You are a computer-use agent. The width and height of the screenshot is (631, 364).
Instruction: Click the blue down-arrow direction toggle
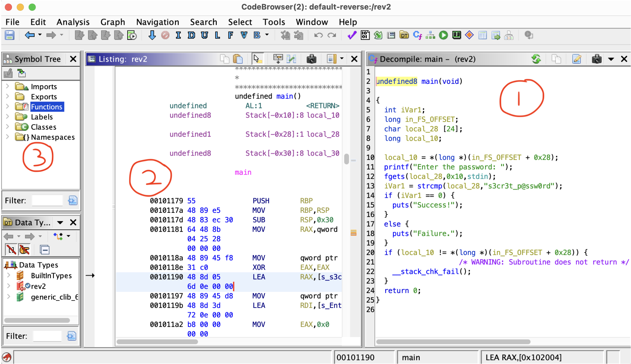[152, 35]
